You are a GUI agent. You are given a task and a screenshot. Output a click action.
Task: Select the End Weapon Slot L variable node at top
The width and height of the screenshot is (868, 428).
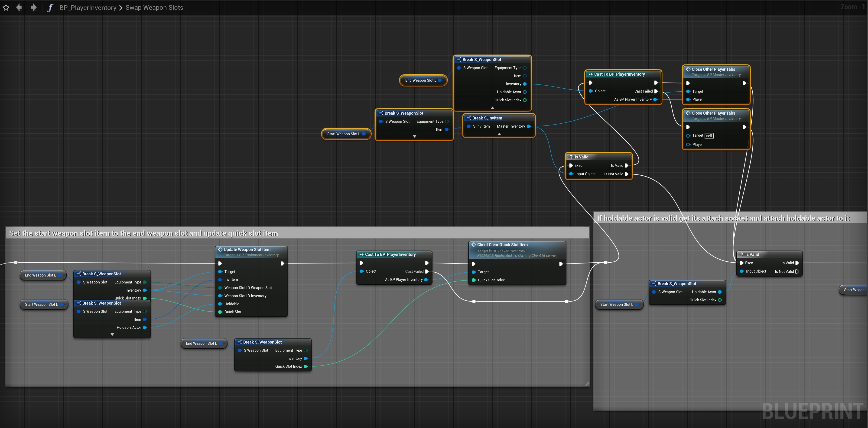420,80
